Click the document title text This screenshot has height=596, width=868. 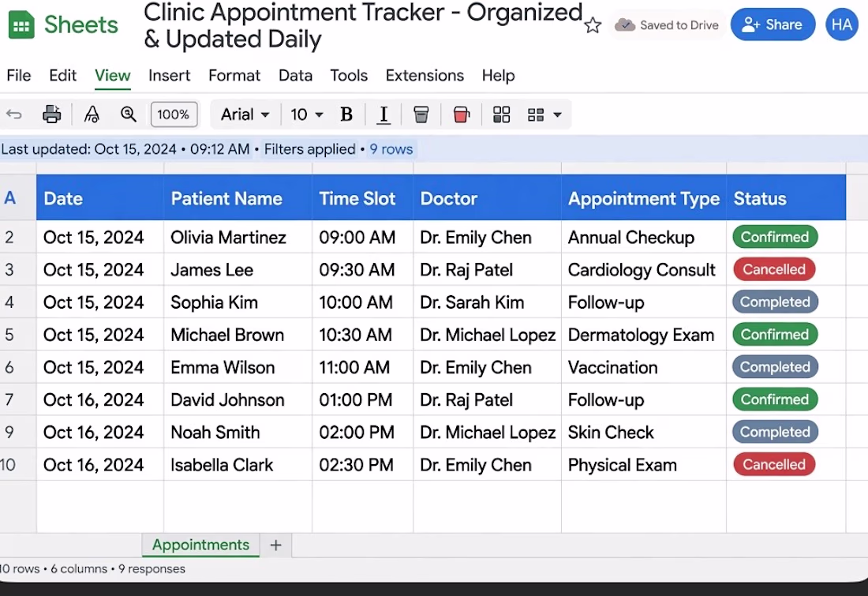[x=363, y=25]
